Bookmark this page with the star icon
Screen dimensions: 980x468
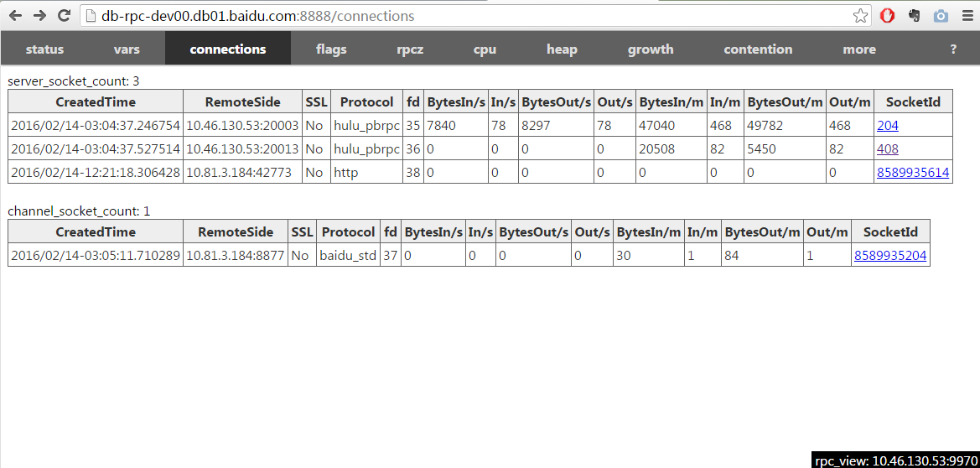click(860, 16)
